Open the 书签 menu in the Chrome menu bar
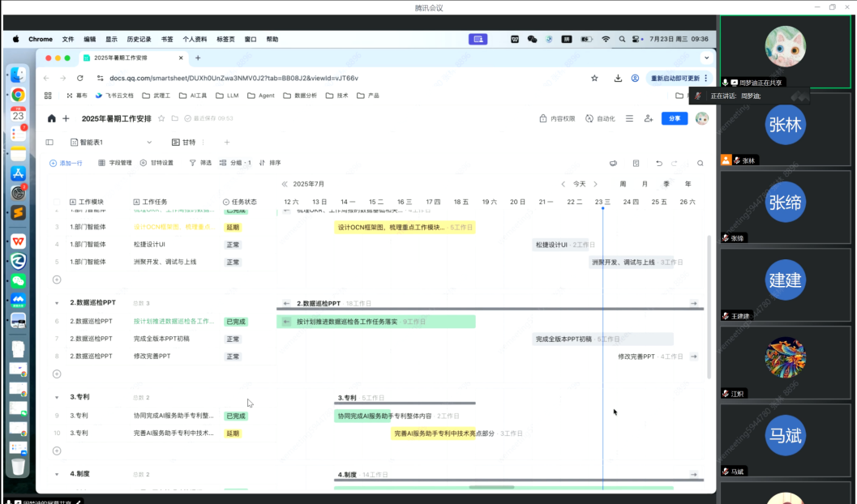Image resolution: width=857 pixels, height=504 pixels. point(167,39)
